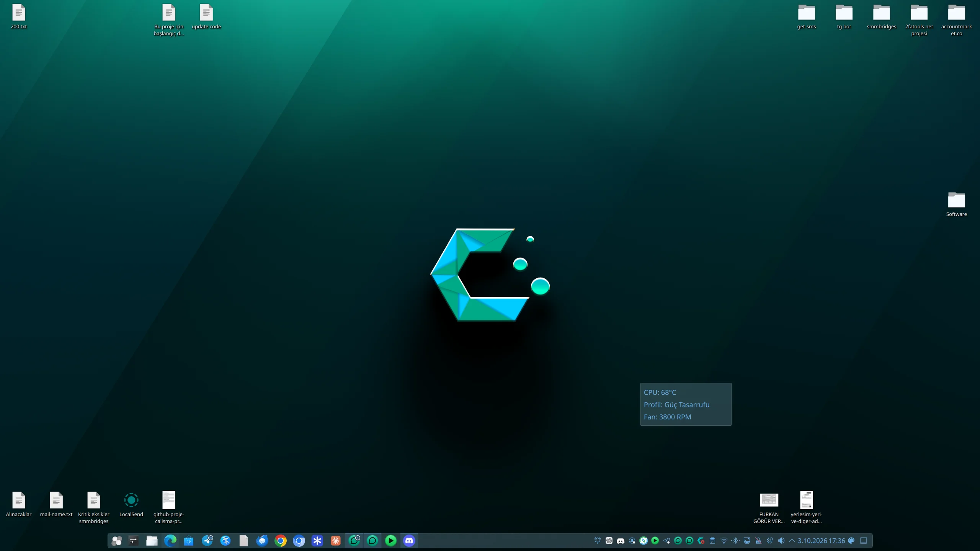Open the Bluetooth tray icon
980x551 pixels.
(735, 541)
